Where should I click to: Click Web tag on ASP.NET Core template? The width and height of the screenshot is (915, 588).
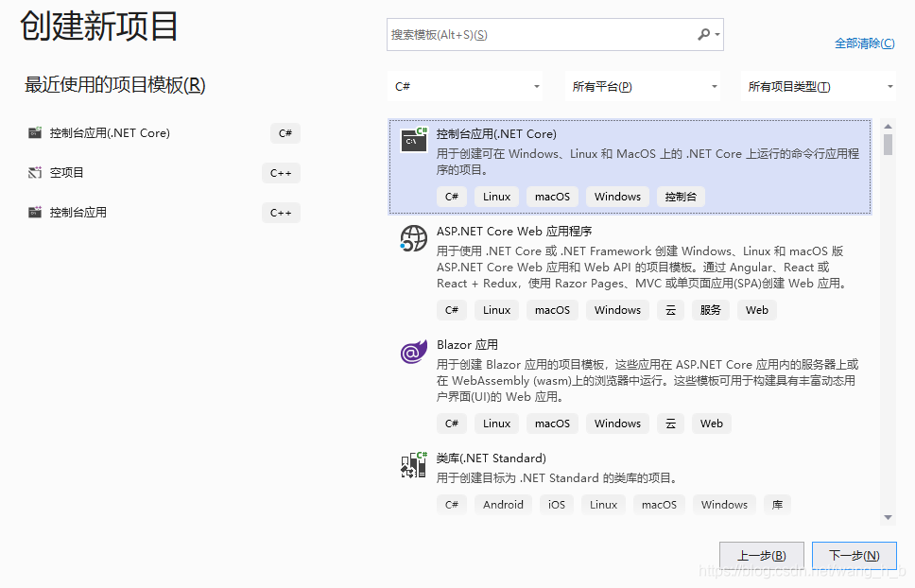point(757,310)
